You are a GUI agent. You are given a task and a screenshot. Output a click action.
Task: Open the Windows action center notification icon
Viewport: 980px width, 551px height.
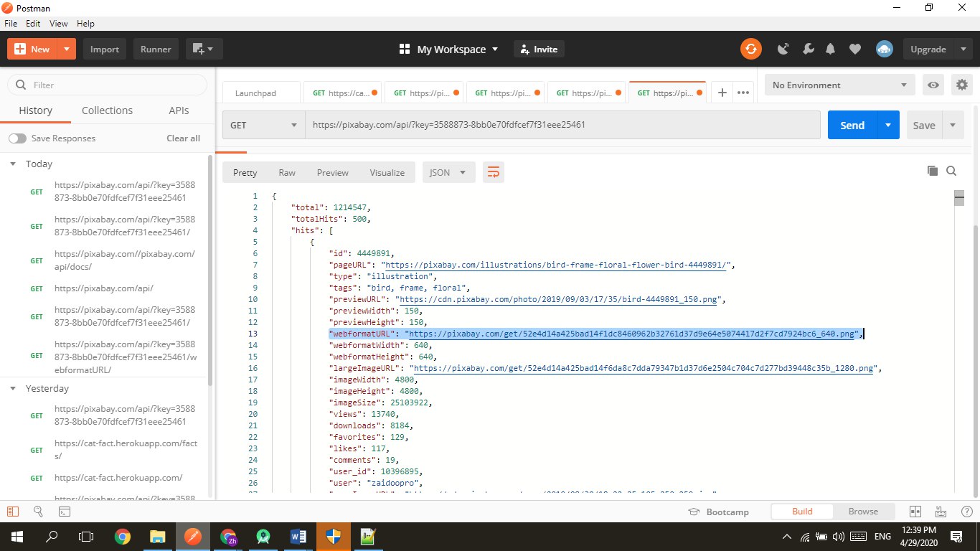coord(956,536)
